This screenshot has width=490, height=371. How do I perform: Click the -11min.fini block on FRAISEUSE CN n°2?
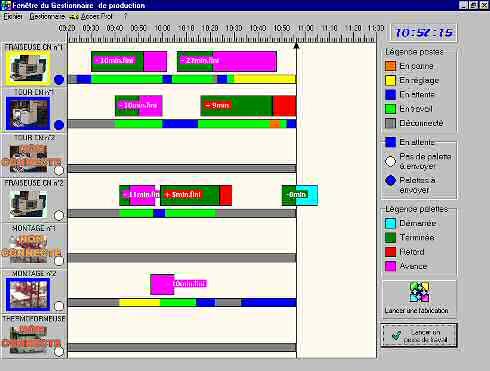[137, 195]
